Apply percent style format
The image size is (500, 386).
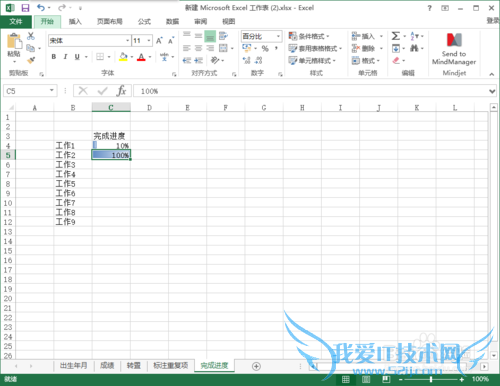[265, 49]
